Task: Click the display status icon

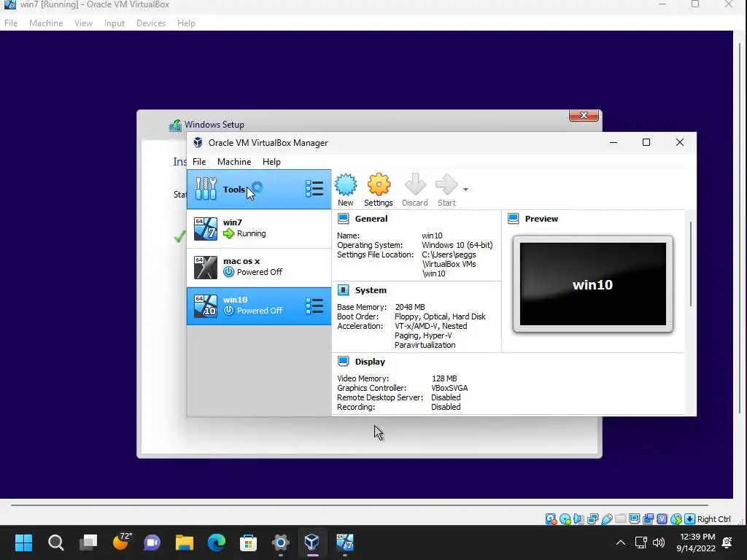Action: pos(634,519)
